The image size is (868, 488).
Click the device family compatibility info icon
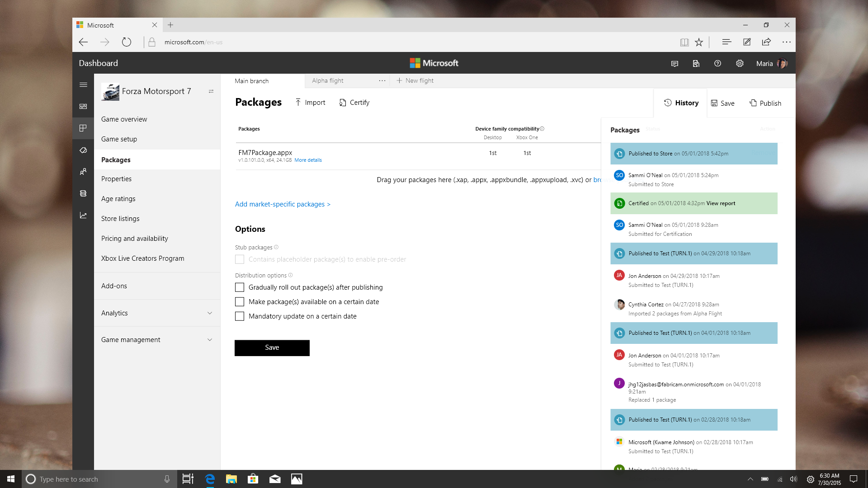click(542, 129)
